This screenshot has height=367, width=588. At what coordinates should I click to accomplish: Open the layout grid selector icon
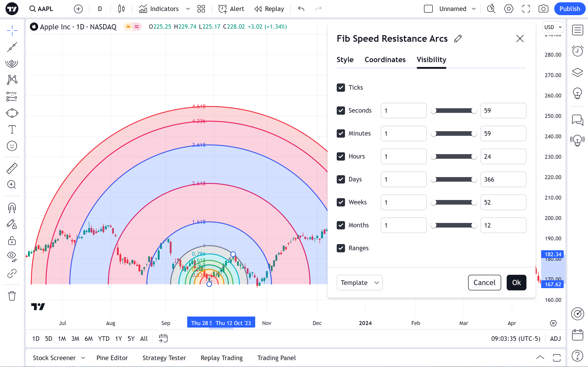pos(201,9)
